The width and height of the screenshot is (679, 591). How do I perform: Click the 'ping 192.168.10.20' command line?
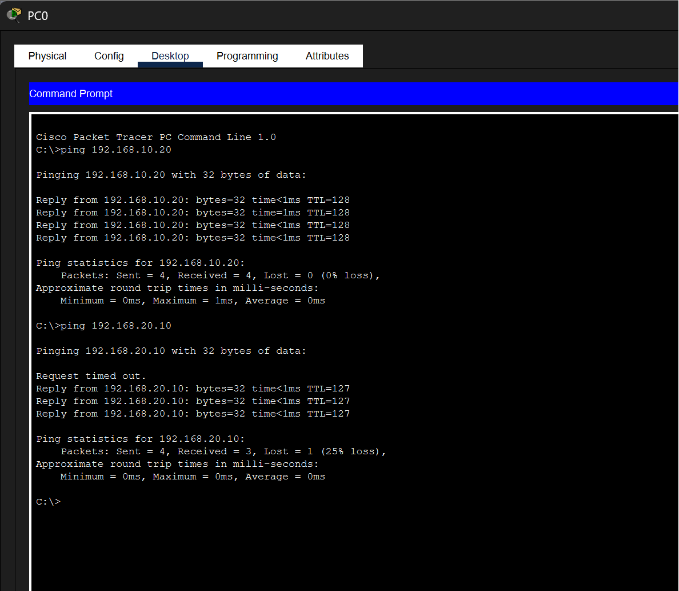tap(103, 150)
